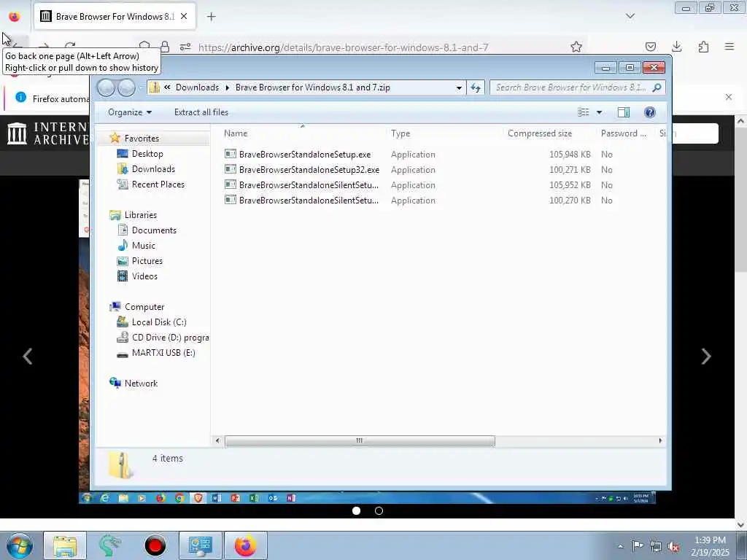747x560 pixels.
Task: Select the second carousel dot indicator
Action: point(379,511)
